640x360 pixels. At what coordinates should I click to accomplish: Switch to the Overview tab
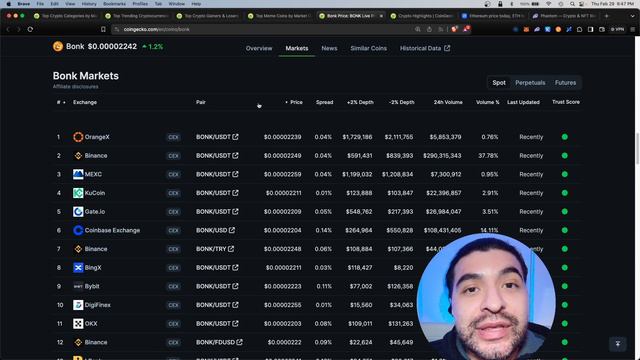259,48
